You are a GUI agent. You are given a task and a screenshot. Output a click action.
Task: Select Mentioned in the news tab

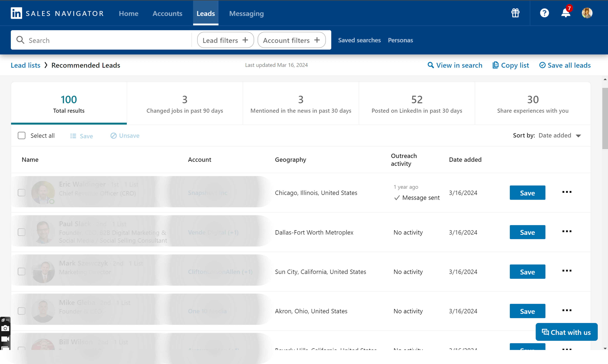tap(301, 103)
